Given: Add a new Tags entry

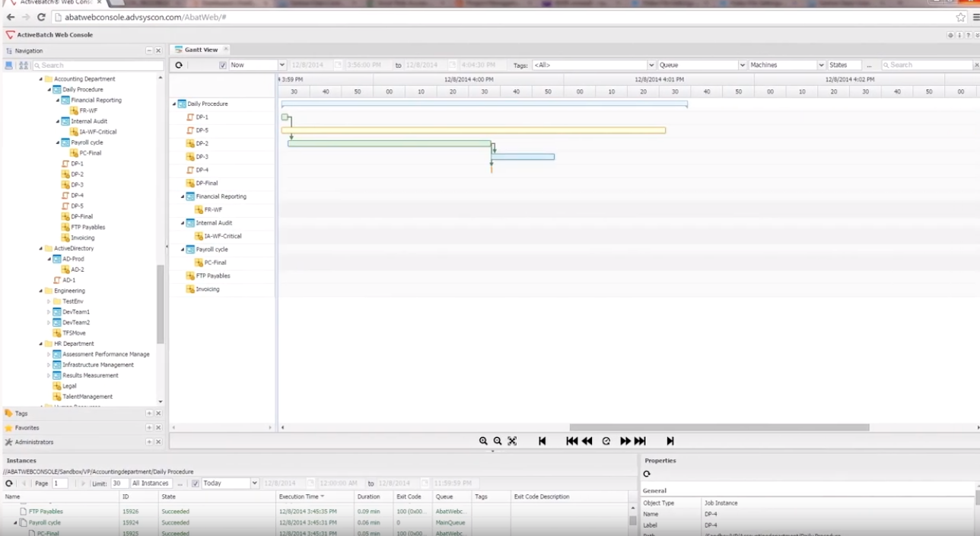Looking at the screenshot, I should [149, 413].
